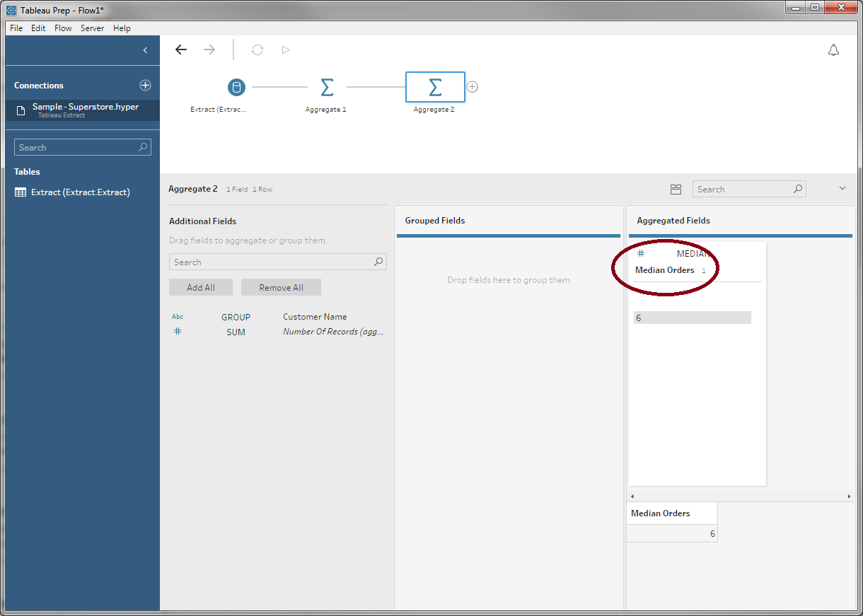Select the Aggregate 1 step
The width and height of the screenshot is (863, 616).
tap(326, 87)
